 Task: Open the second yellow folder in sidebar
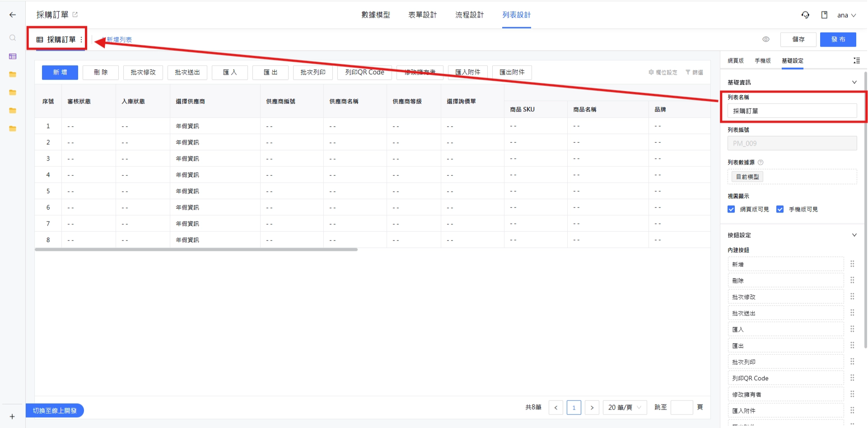click(x=13, y=93)
